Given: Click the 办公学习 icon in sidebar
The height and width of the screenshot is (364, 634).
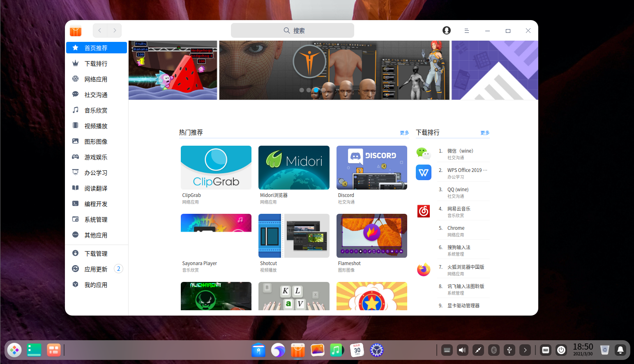Looking at the screenshot, I should point(76,172).
